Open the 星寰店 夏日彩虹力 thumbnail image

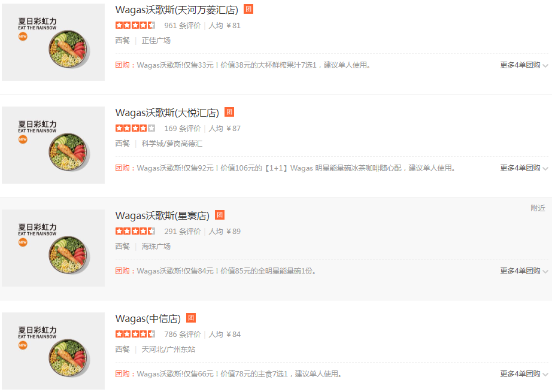[53, 248]
